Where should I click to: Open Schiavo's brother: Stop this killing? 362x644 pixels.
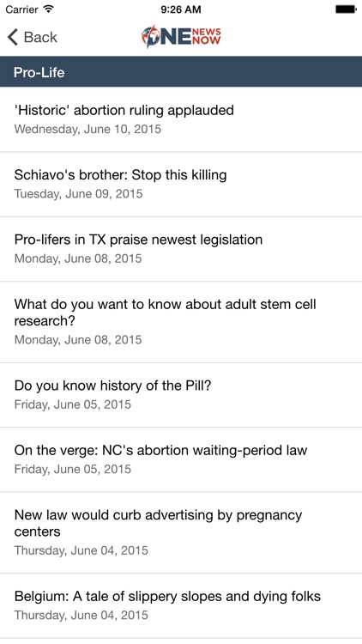pos(181,184)
